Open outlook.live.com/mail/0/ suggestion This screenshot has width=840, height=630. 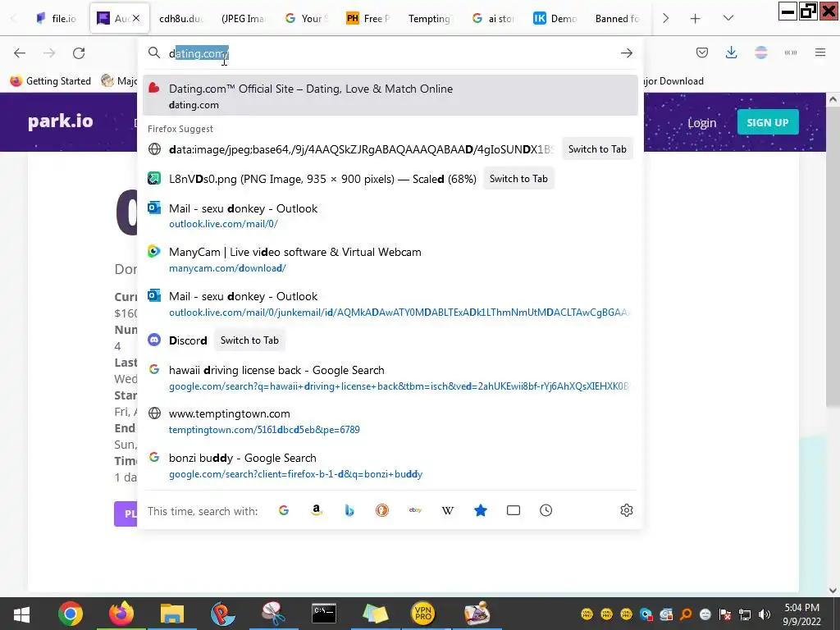point(390,216)
